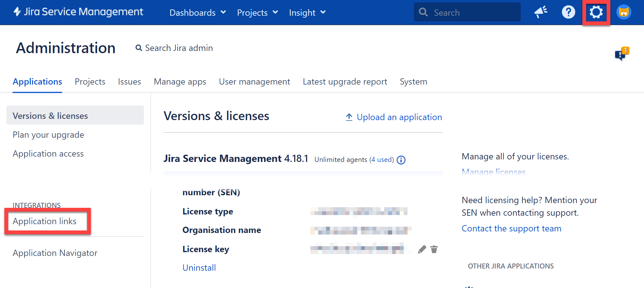Click the 4 used agents link
Screen dimensions: 644x288
point(381,160)
